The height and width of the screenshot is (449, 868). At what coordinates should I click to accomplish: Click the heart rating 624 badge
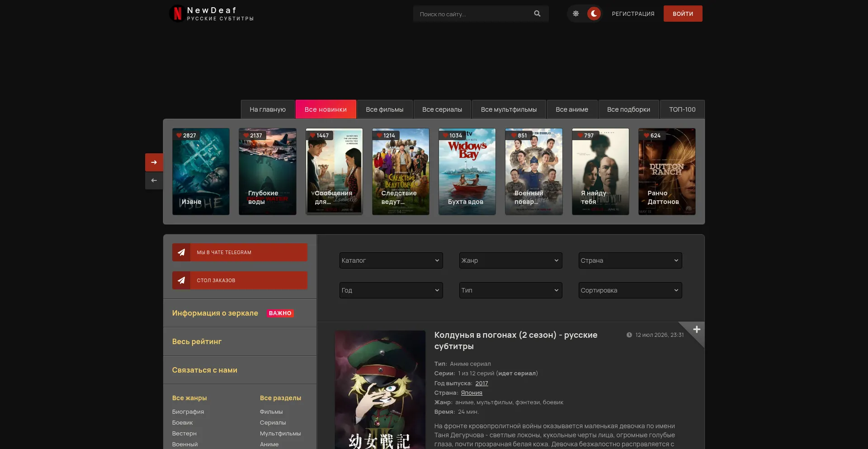tap(652, 135)
